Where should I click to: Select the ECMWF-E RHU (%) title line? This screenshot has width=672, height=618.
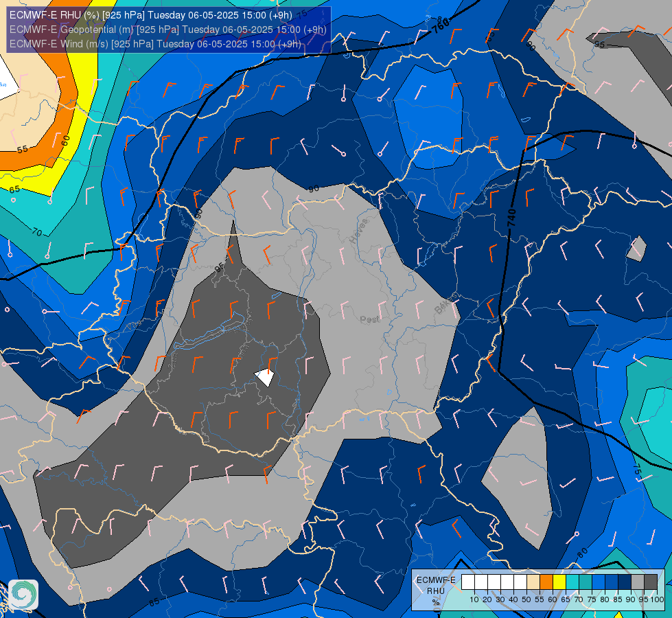click(150, 15)
